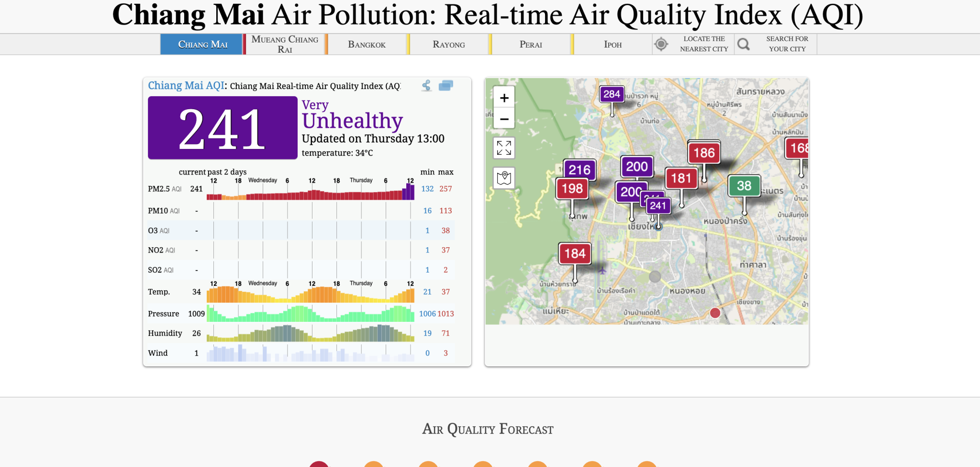
Task: Click the share icon in AQI panel
Action: [426, 86]
